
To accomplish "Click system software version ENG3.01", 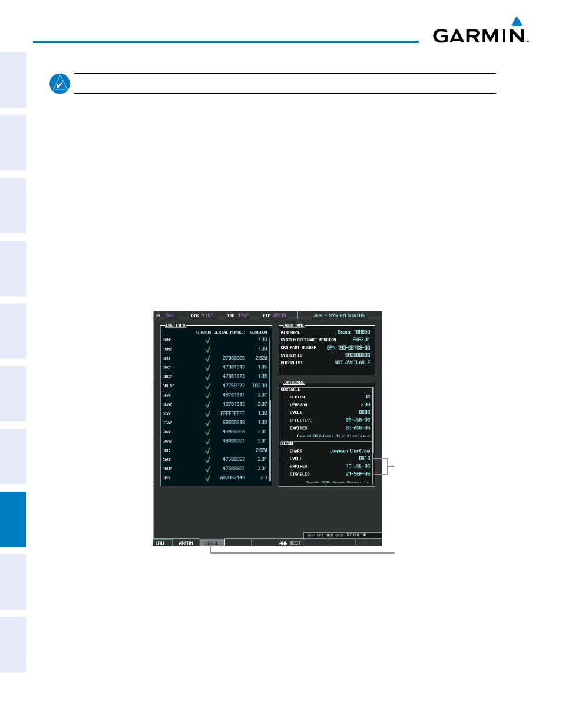I will (362, 340).
